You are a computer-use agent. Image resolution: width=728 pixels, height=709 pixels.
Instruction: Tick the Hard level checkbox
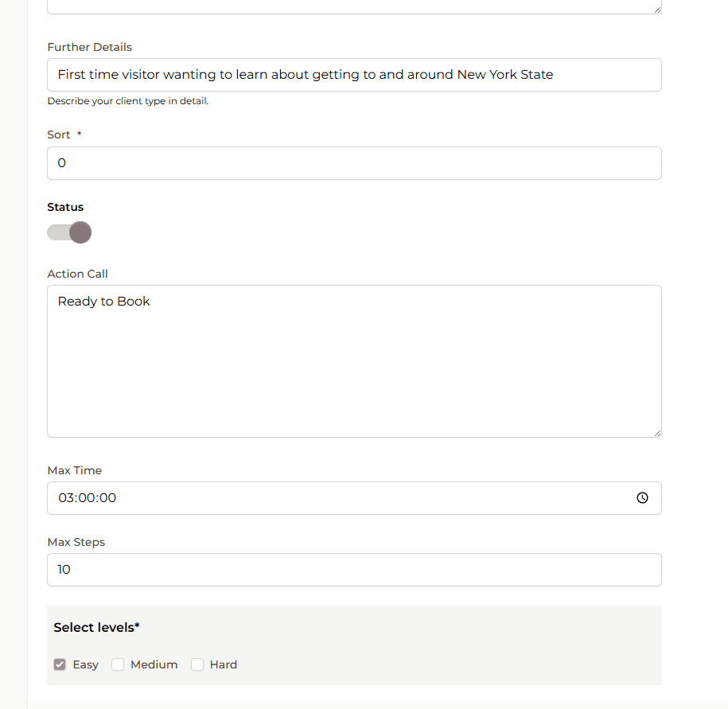click(x=197, y=664)
